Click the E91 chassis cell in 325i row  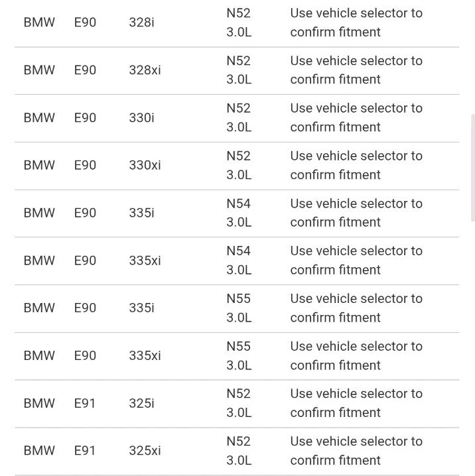[85, 403]
